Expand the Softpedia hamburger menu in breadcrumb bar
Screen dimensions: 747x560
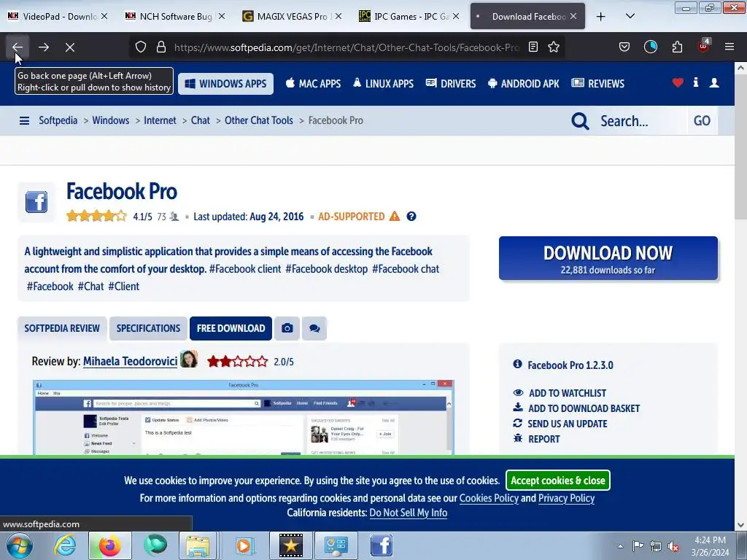(x=24, y=121)
